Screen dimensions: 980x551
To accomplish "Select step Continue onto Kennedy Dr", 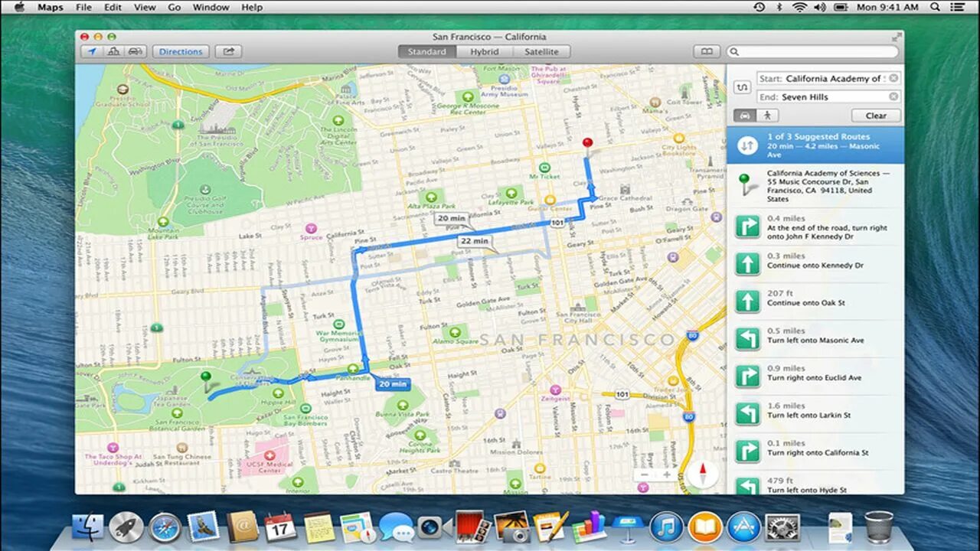I will 815,265.
